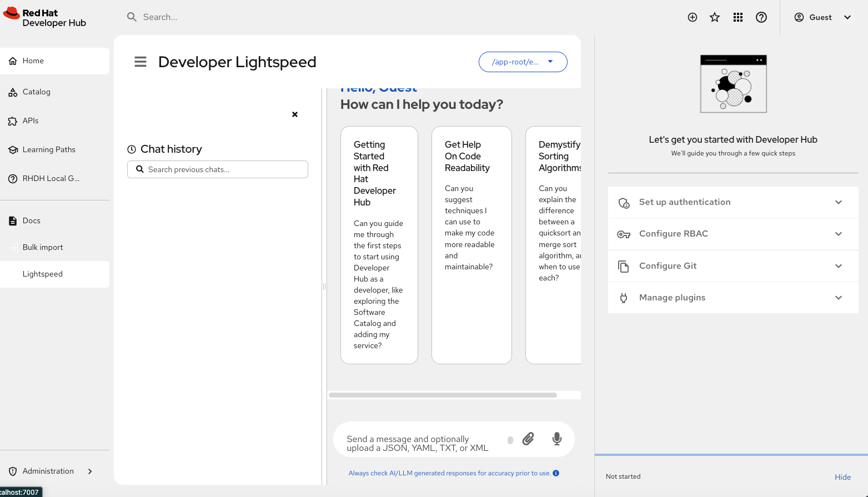Viewport: 868px width, 497px height.
Task: Click the attach file paperclip icon
Action: [x=528, y=439]
